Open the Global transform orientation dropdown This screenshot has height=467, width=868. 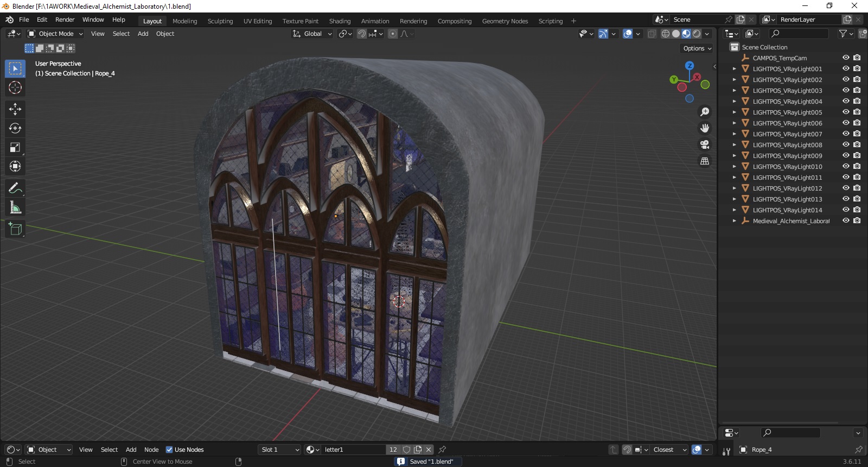point(312,34)
